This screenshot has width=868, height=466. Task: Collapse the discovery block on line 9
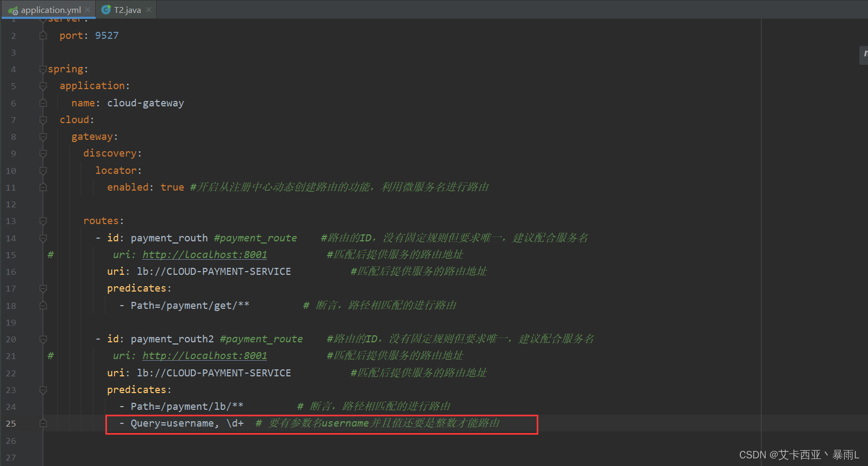pos(43,153)
